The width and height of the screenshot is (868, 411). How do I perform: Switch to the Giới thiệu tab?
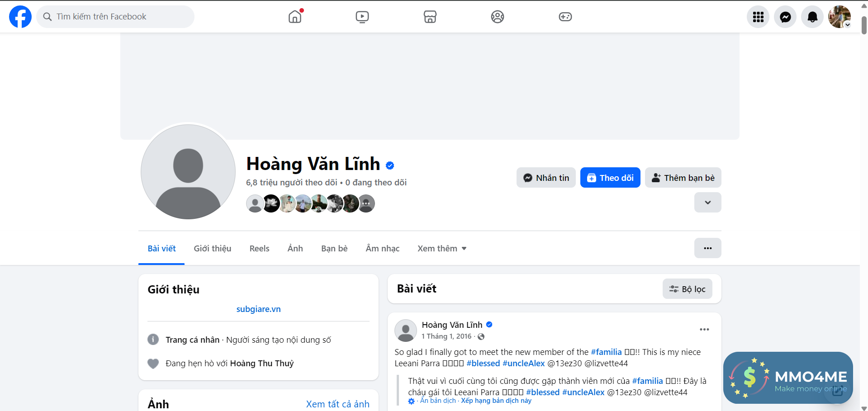[213, 248]
